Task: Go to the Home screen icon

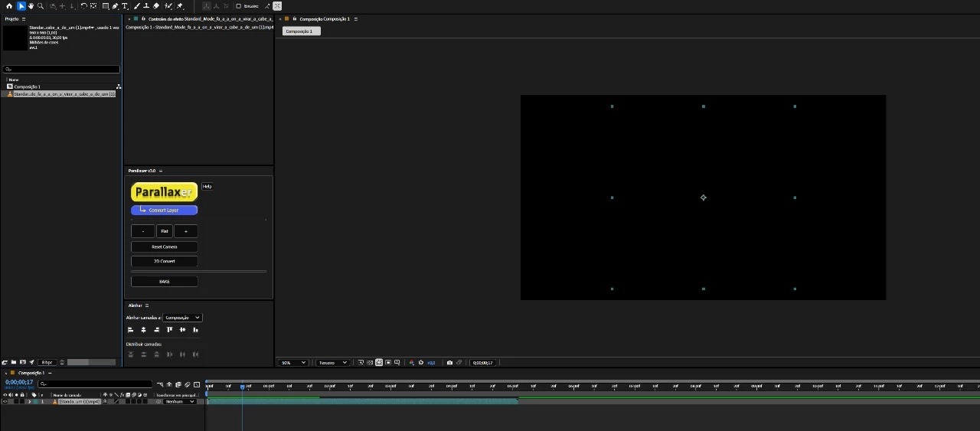Action: click(9, 6)
